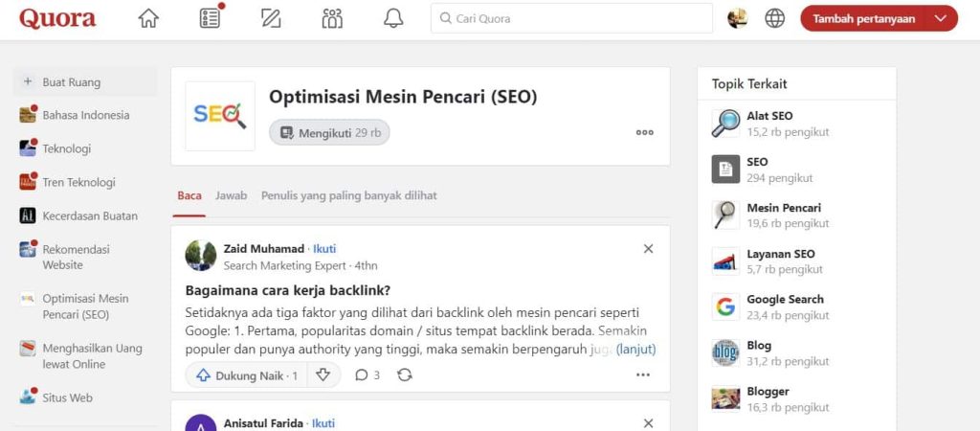Click the downvote arrow icon

pos(323,375)
